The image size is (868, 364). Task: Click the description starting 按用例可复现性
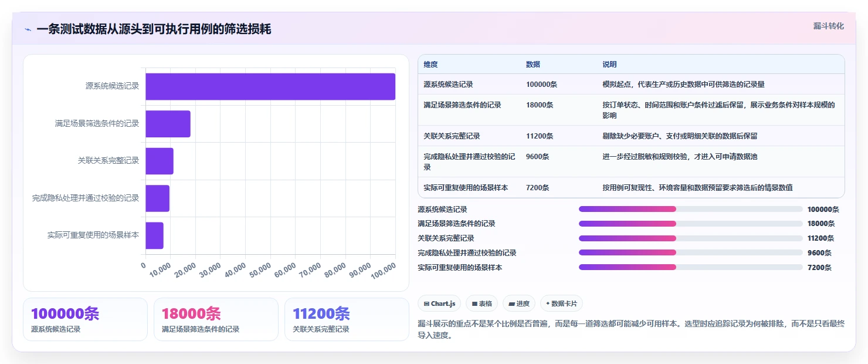(697, 188)
